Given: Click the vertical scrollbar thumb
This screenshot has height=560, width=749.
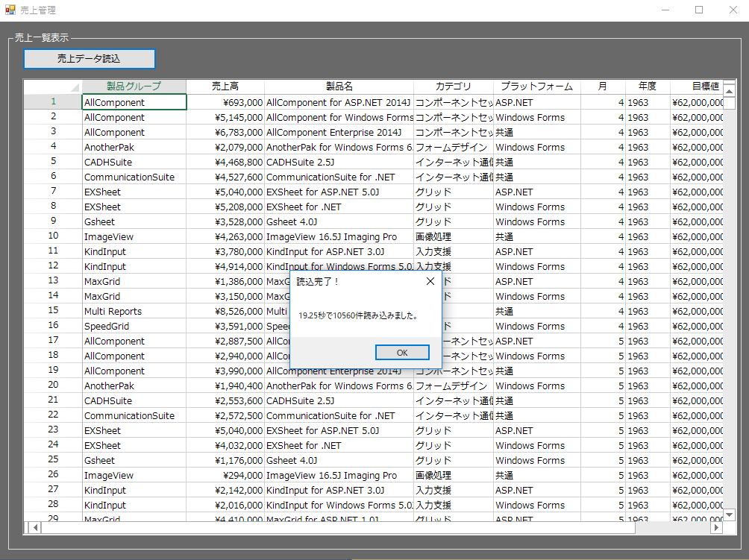Looking at the screenshot, I should coord(729,103).
